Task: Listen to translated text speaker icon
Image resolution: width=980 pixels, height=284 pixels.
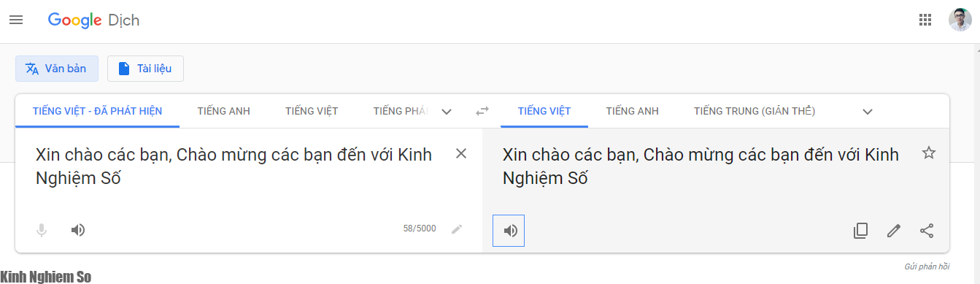Action: pyautogui.click(x=509, y=231)
